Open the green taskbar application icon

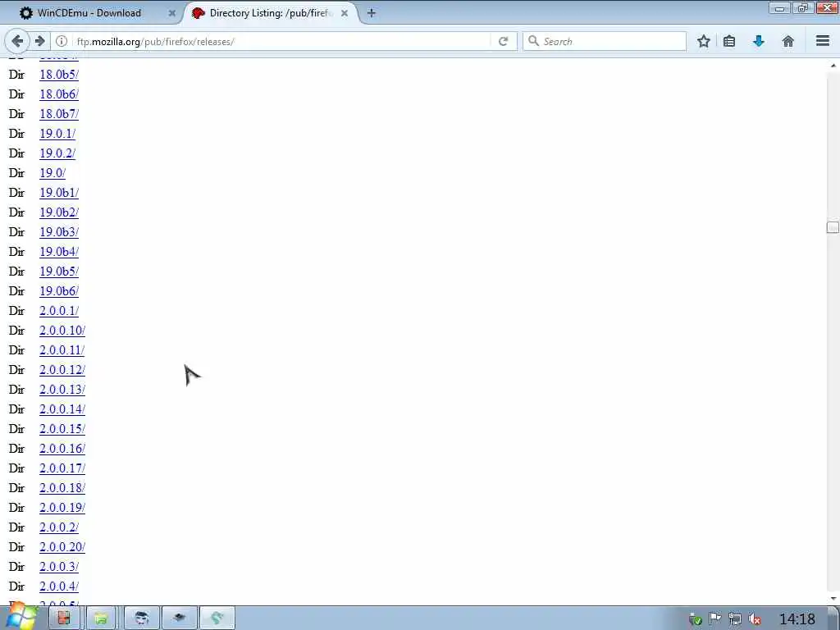(x=217, y=619)
